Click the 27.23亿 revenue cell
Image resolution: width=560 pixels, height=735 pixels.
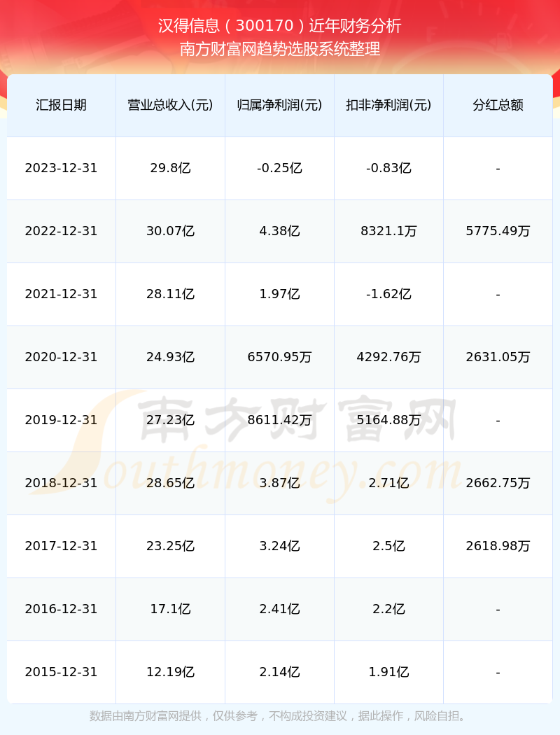tap(170, 420)
